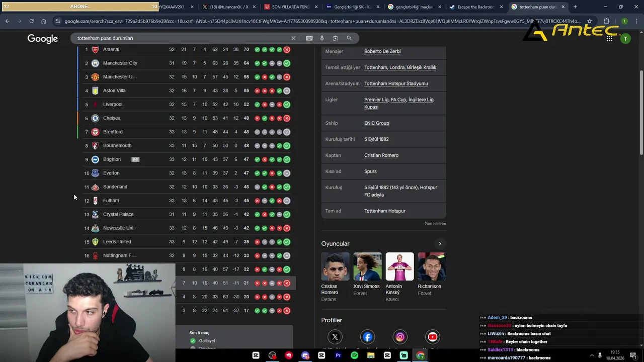The image size is (644, 362).
Task: Click the Liverpool team name
Action: click(113, 105)
